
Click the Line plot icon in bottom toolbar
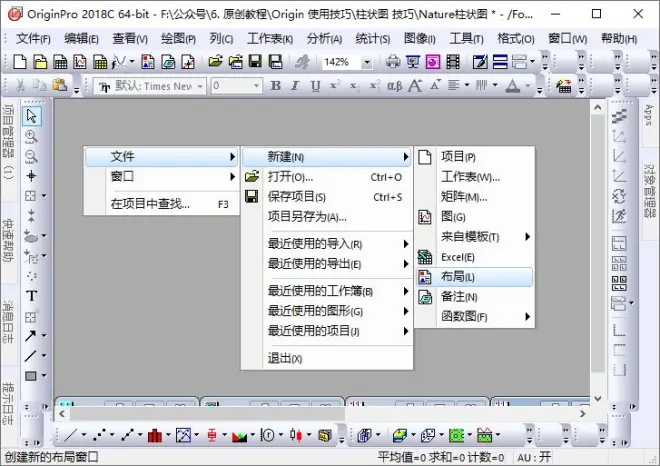click(x=71, y=435)
